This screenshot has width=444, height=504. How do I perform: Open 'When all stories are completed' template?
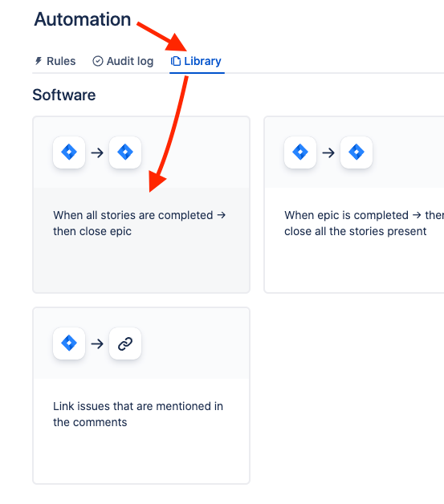pyautogui.click(x=141, y=205)
